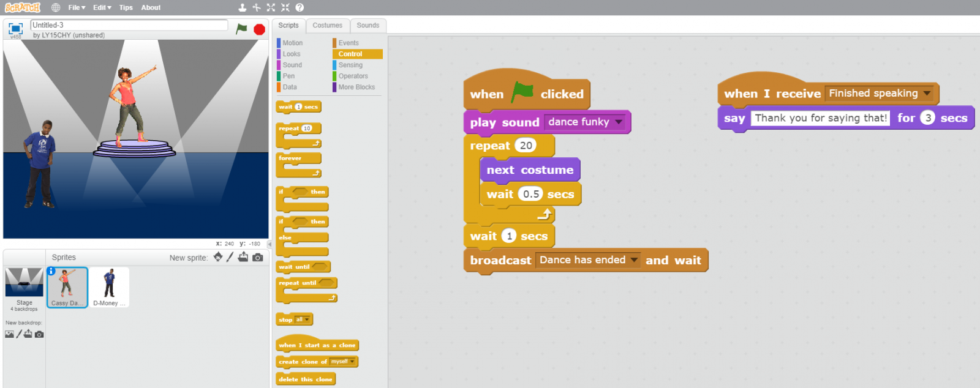Open the File menu
This screenshot has height=388, width=980.
(76, 7)
